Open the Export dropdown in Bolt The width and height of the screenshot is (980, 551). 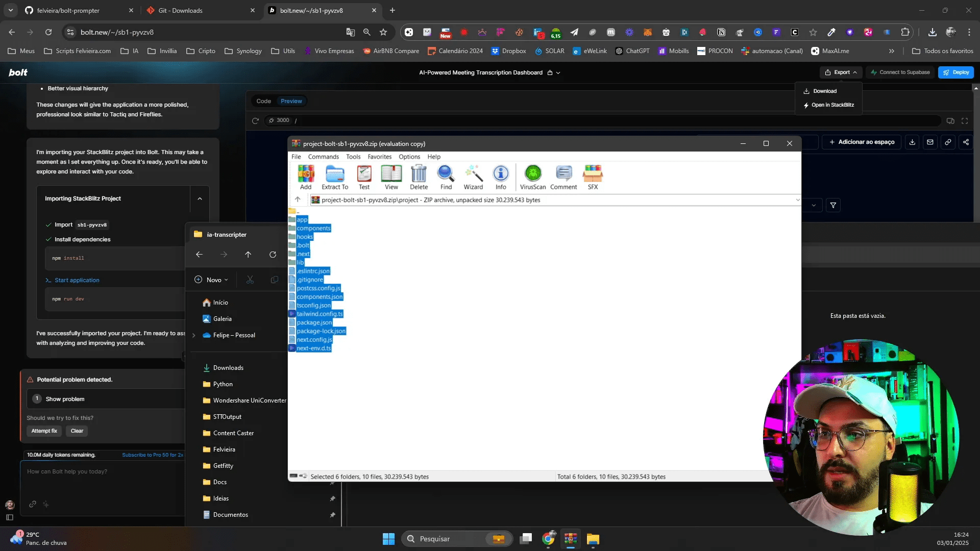[841, 72]
